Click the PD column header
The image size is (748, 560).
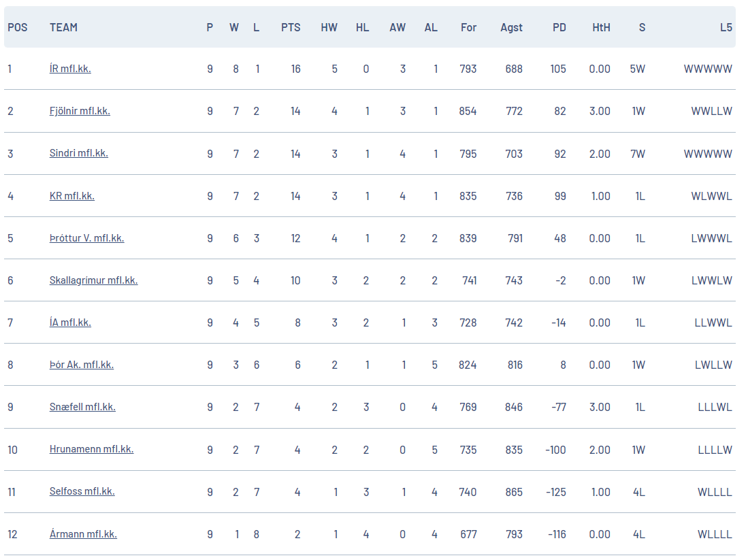point(559,28)
